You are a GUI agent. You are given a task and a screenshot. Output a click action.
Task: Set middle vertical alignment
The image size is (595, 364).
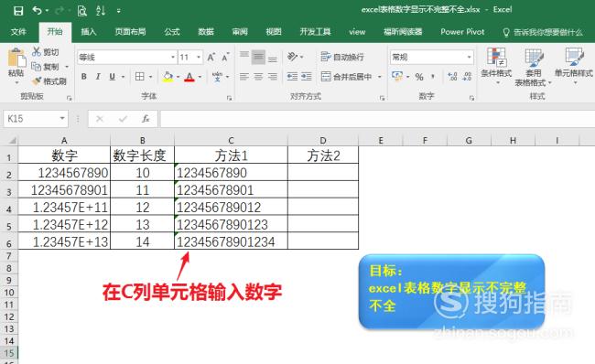pos(258,58)
